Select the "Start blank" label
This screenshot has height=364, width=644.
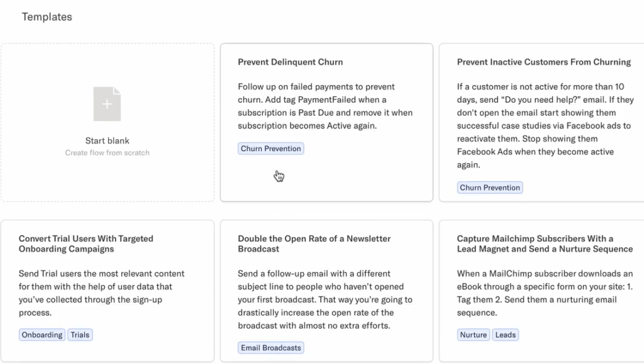[x=107, y=140]
